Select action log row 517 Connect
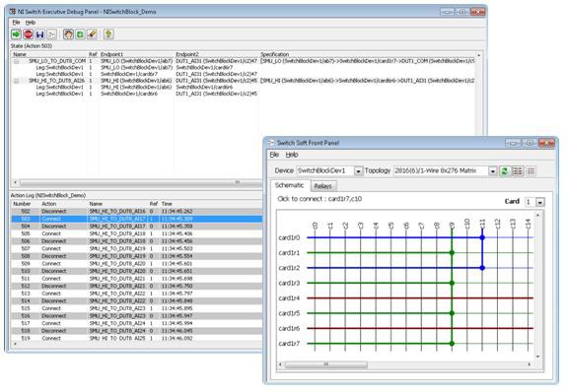The image size is (568, 392). [137, 323]
